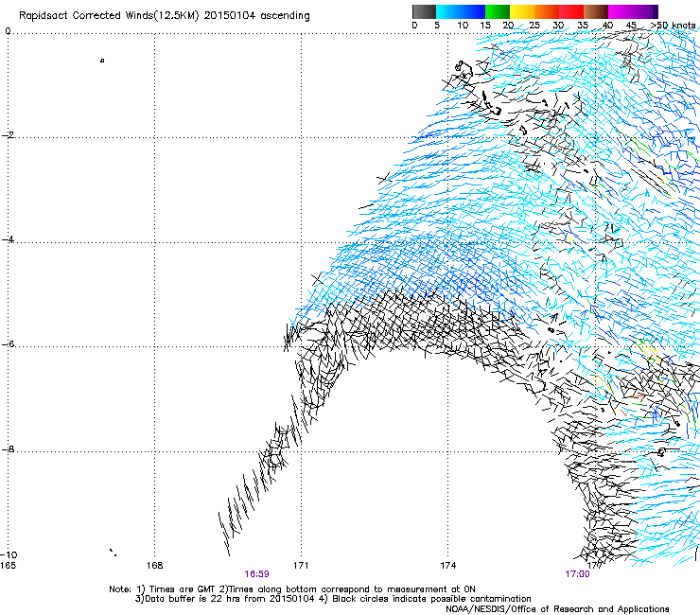The image size is (700, 615).
Task: Click the '-2' latitude axis label
Action: [x=9, y=135]
